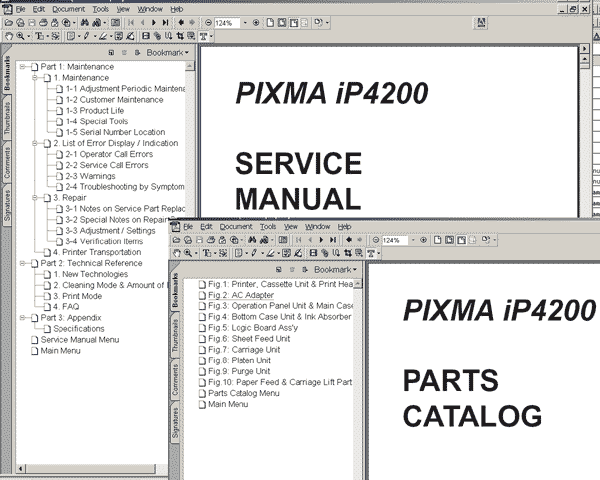Jump to last page in Parts Catalog window

tap(333, 240)
